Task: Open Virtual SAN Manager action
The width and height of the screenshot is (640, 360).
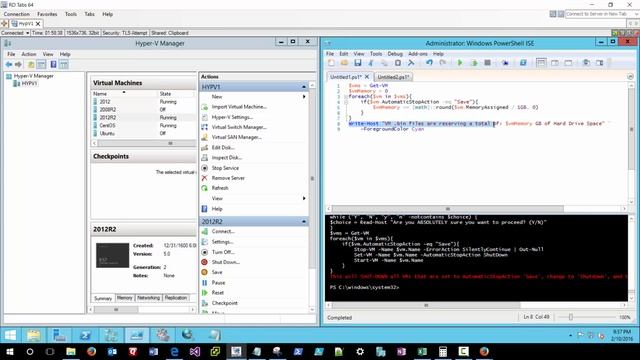Action: click(236, 137)
